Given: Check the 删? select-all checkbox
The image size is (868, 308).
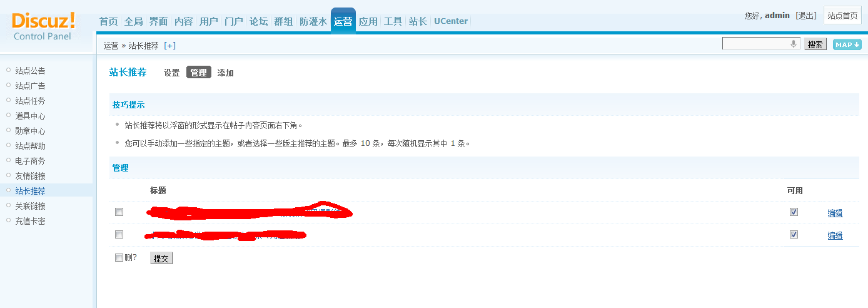Looking at the screenshot, I should click(x=119, y=257).
